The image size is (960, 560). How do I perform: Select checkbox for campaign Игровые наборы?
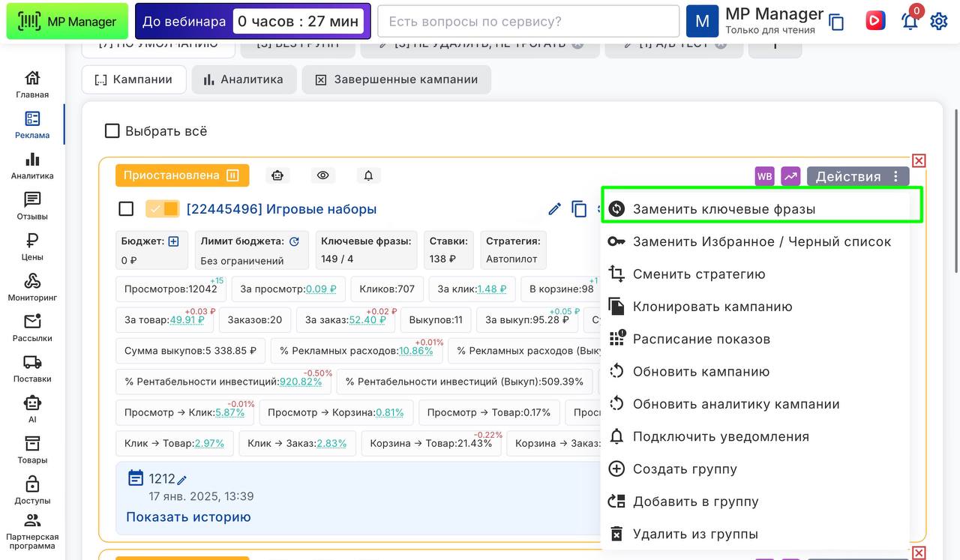(126, 209)
